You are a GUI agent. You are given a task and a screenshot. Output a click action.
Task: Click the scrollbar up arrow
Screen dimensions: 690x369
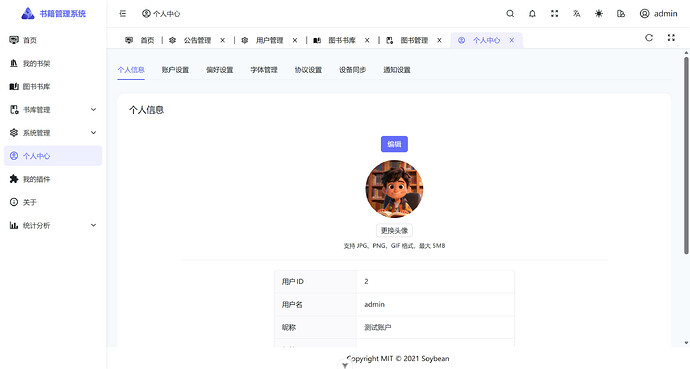tap(686, 53)
